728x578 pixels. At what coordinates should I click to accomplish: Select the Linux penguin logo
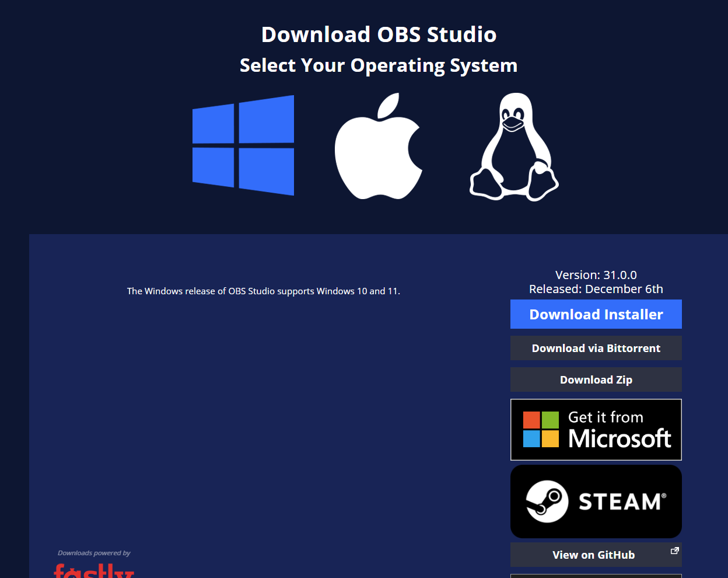coord(514,147)
